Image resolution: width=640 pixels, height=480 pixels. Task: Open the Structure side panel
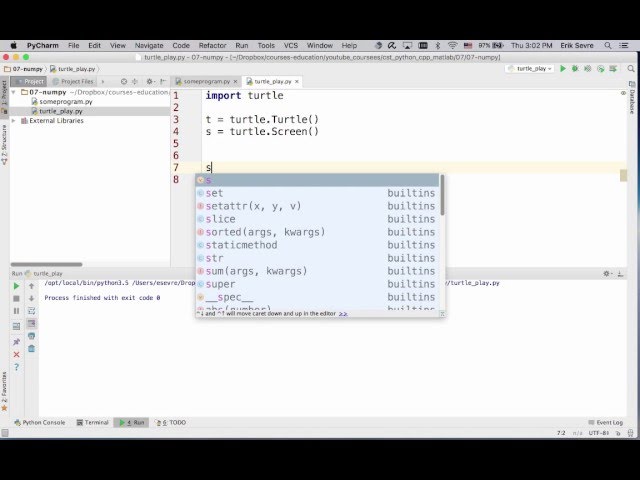pos(4,145)
